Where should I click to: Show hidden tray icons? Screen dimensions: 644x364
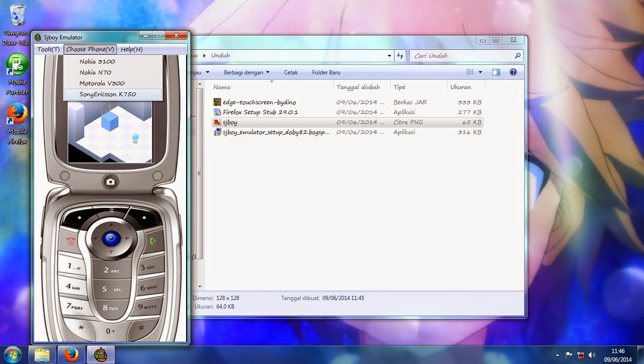(x=558, y=355)
